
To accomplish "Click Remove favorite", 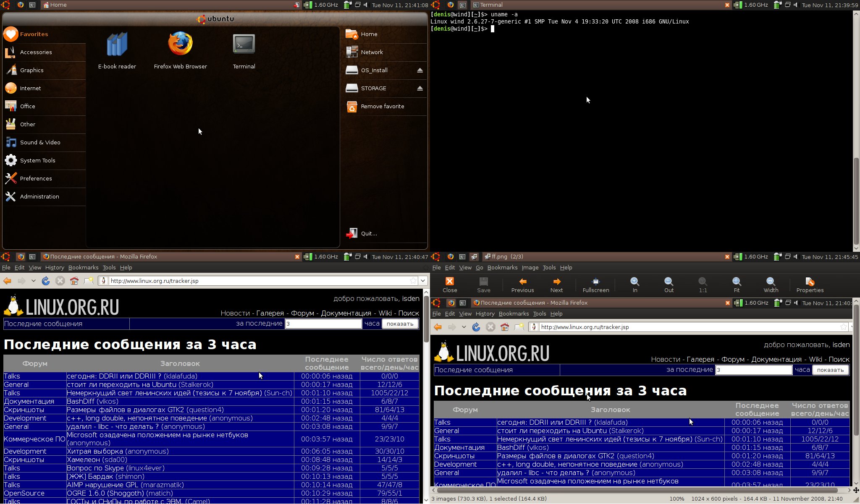I will [x=385, y=107].
